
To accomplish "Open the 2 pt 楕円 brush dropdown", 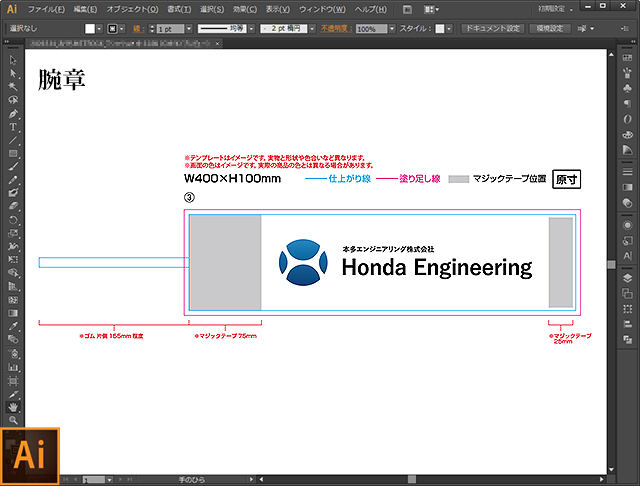I will point(312,29).
